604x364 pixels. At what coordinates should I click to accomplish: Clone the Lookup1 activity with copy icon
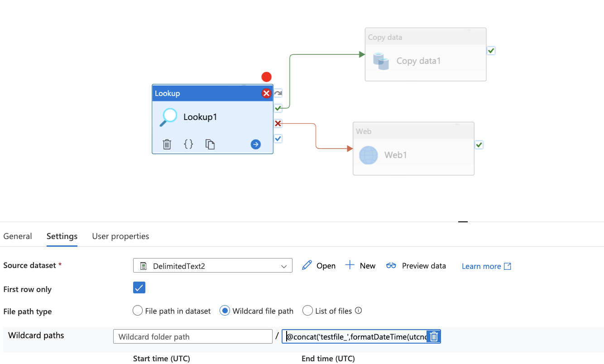[x=210, y=144]
